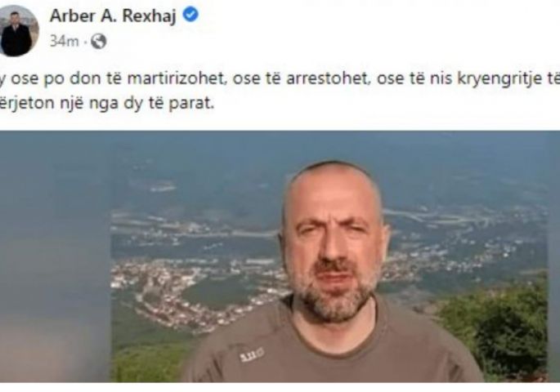The width and height of the screenshot is (560, 392).
Task: Click the 5.11 logo on the shirt
Action: click(252, 354)
